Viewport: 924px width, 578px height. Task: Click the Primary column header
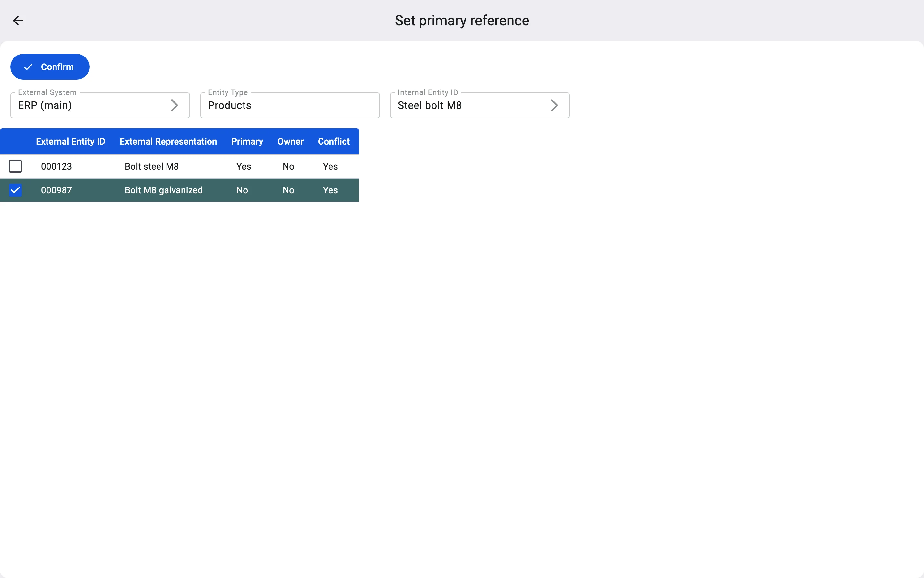click(247, 141)
